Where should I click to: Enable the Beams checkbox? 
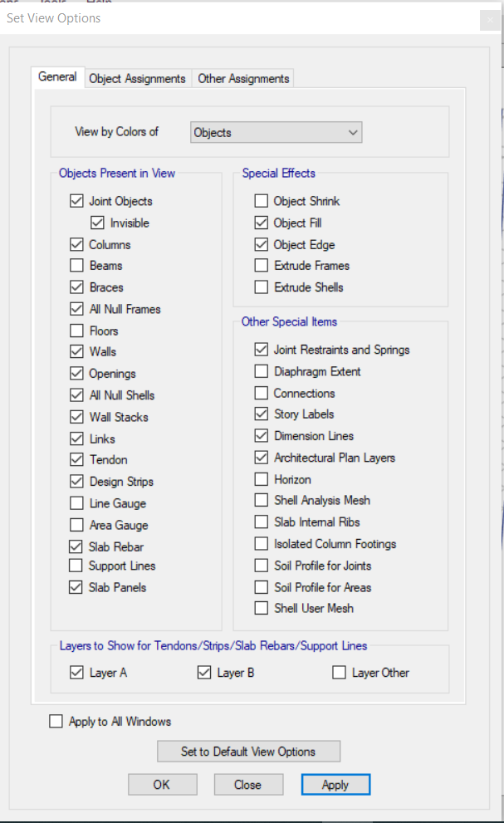(76, 266)
